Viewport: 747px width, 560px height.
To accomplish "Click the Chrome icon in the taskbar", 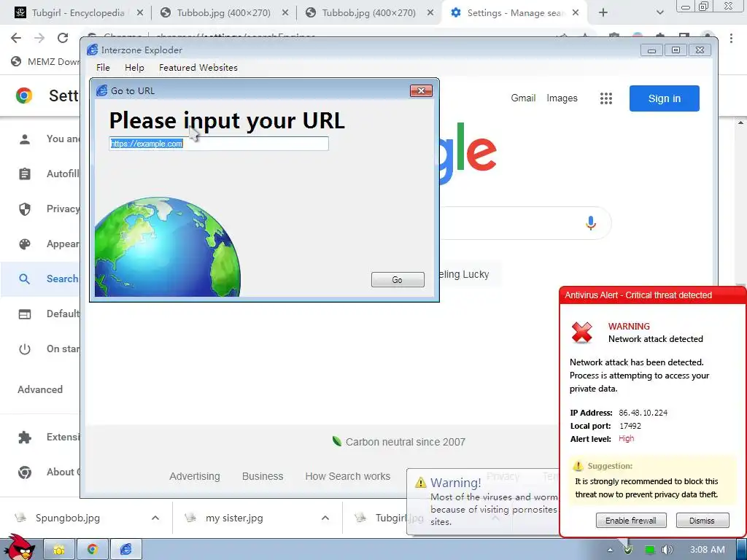I will [x=93, y=550].
